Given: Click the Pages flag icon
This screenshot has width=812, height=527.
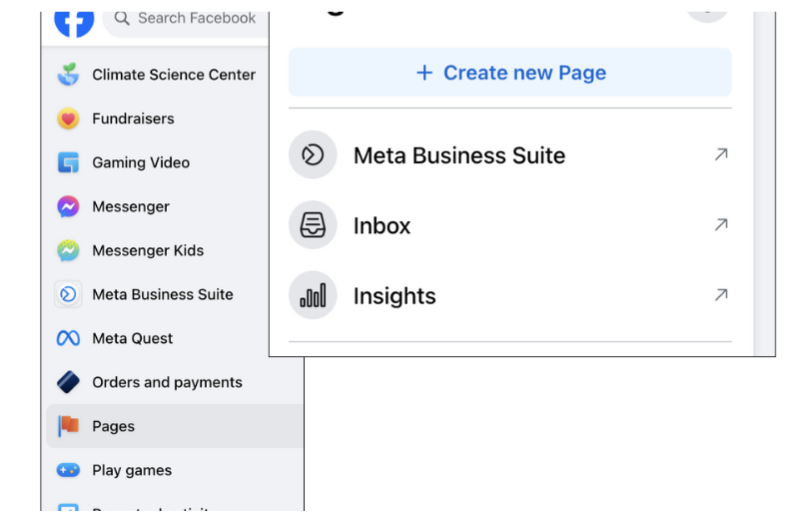Looking at the screenshot, I should click(x=68, y=426).
